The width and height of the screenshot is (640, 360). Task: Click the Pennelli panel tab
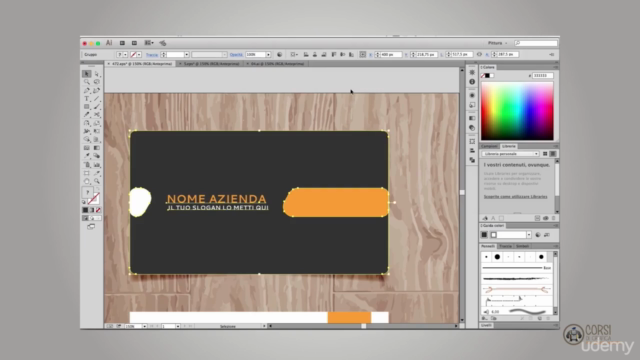pos(488,246)
